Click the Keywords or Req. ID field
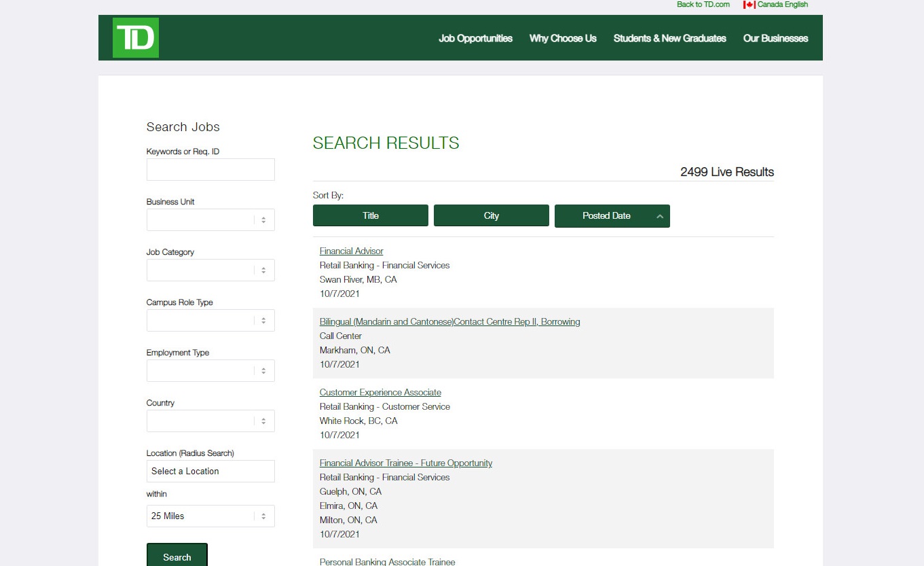 coord(210,170)
